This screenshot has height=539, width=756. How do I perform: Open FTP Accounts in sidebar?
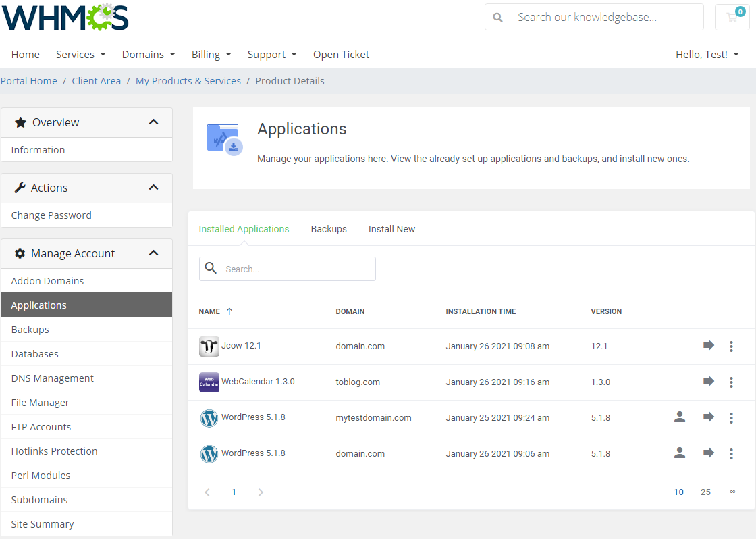87,427
